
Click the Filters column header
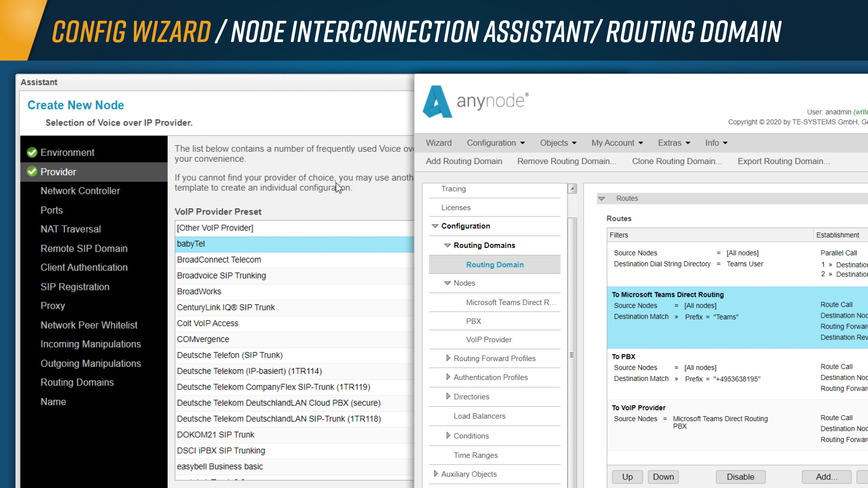pyautogui.click(x=710, y=235)
